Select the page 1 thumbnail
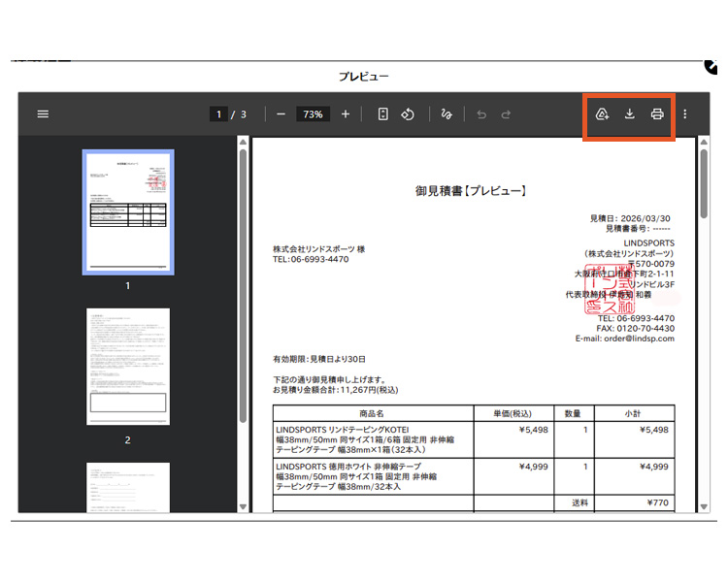728x582 pixels. pos(127,212)
